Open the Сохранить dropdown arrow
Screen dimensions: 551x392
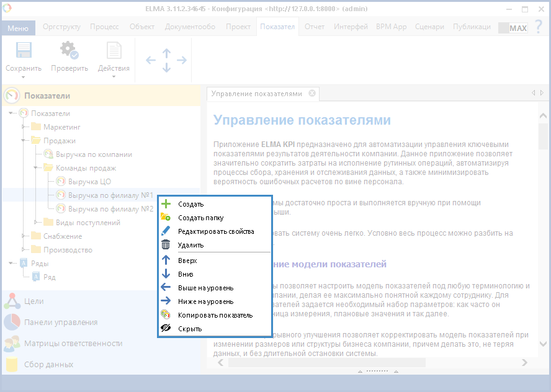(24, 78)
